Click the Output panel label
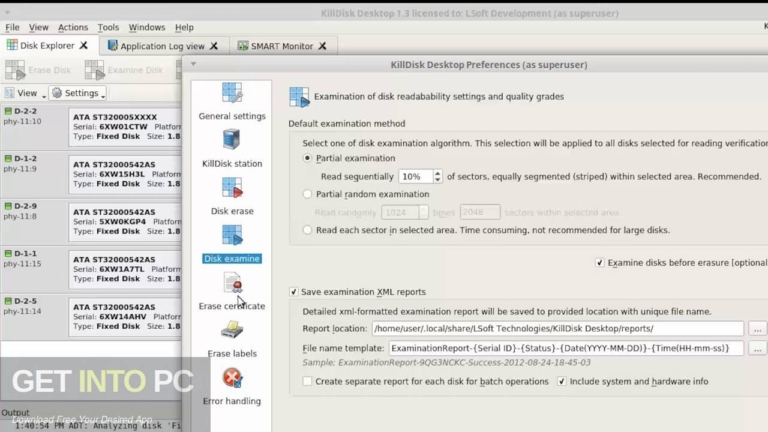The image size is (768, 432). (x=15, y=412)
